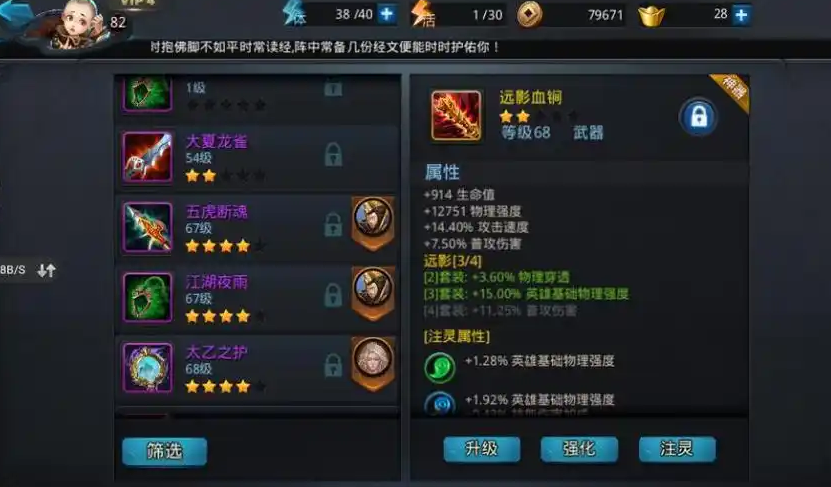
Task: Click the 升级 upgrade button
Action: pyautogui.click(x=482, y=449)
